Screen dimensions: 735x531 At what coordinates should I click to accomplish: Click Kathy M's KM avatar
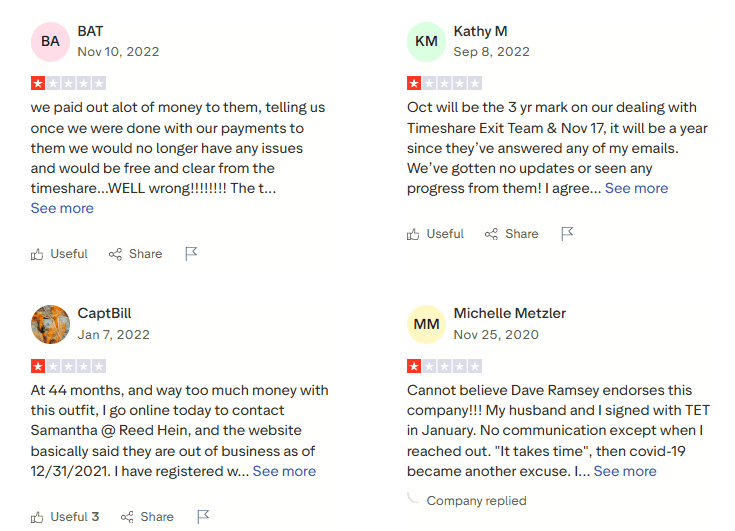click(427, 42)
